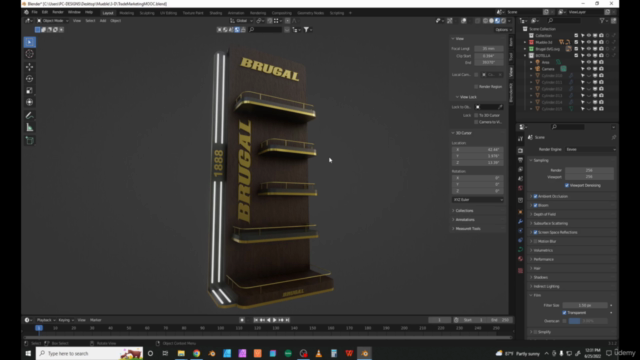Switch to rendered viewport shading
Screen dimensions: 640x360
pyautogui.click(x=503, y=20)
